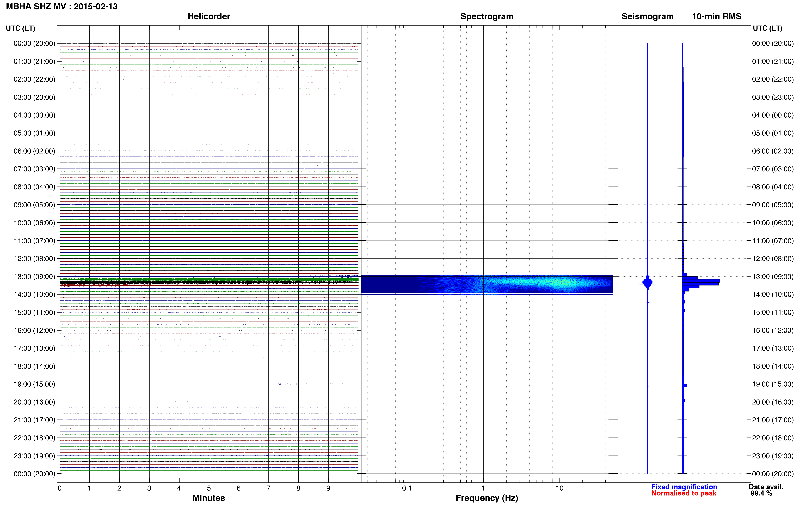Click the Frequency (Hz) axis label
The height and width of the screenshot is (508, 812).
click(487, 498)
